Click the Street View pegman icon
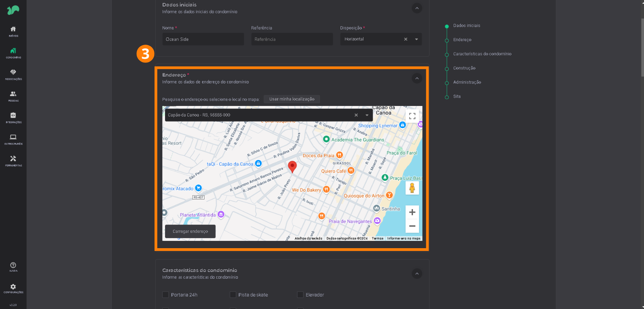644x309 pixels. (x=412, y=188)
